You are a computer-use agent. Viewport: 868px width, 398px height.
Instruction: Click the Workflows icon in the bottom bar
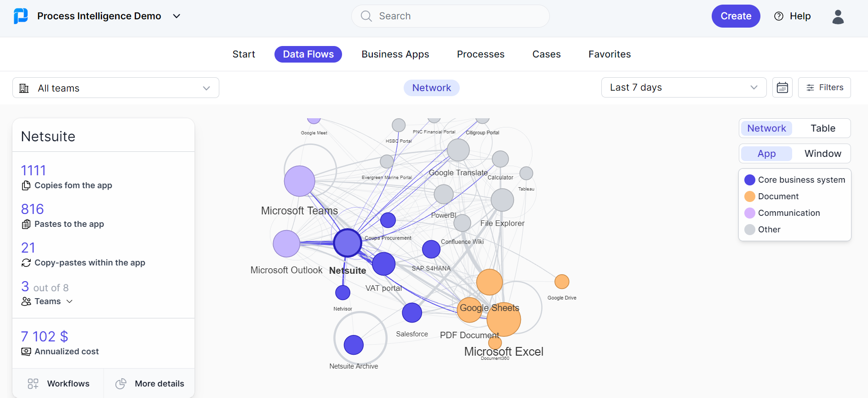[33, 383]
